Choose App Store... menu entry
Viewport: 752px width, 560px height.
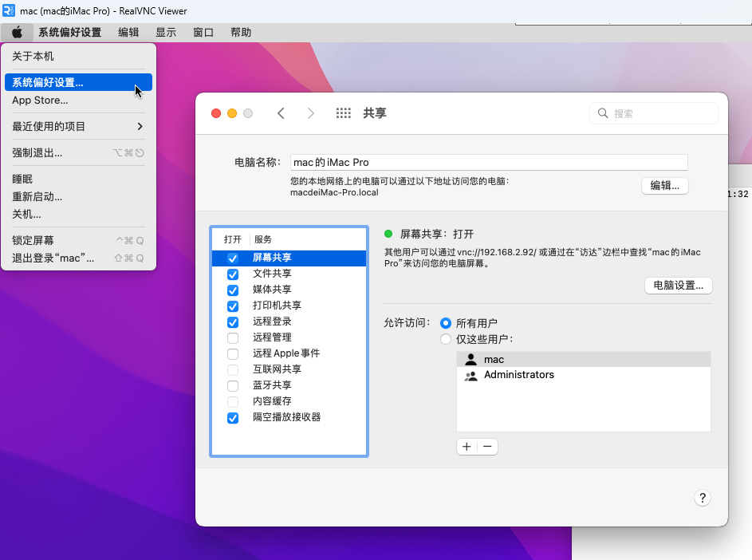[x=79, y=101]
